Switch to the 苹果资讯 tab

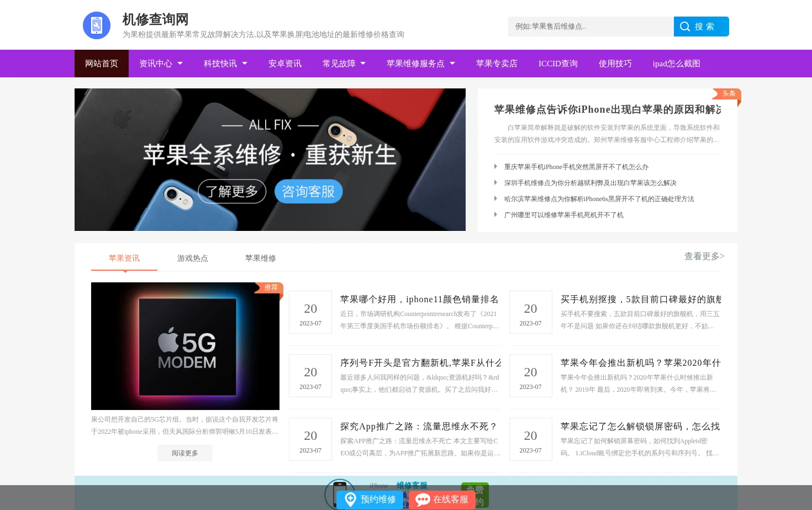[124, 258]
